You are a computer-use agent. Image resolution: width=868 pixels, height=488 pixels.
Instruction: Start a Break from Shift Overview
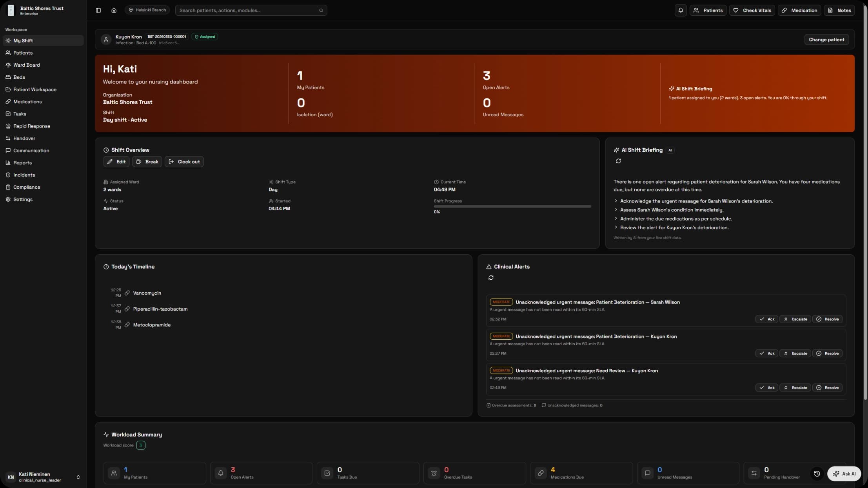pyautogui.click(x=147, y=162)
